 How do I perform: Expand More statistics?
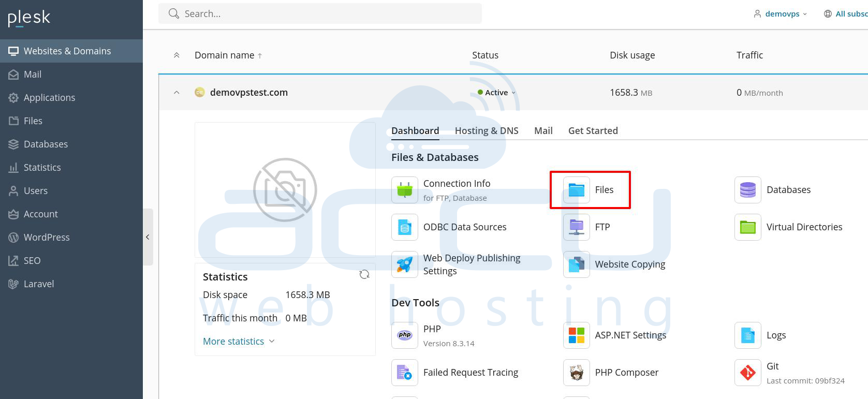[x=239, y=342]
